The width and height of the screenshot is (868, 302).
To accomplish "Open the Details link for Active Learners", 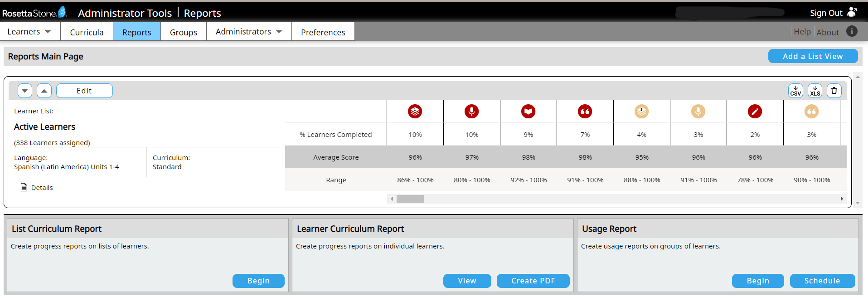I will click(42, 188).
